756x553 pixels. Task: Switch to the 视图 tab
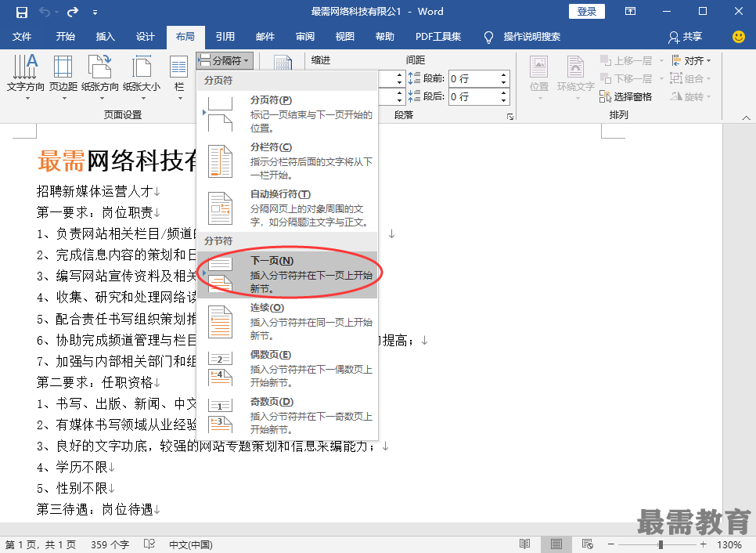[x=344, y=37]
